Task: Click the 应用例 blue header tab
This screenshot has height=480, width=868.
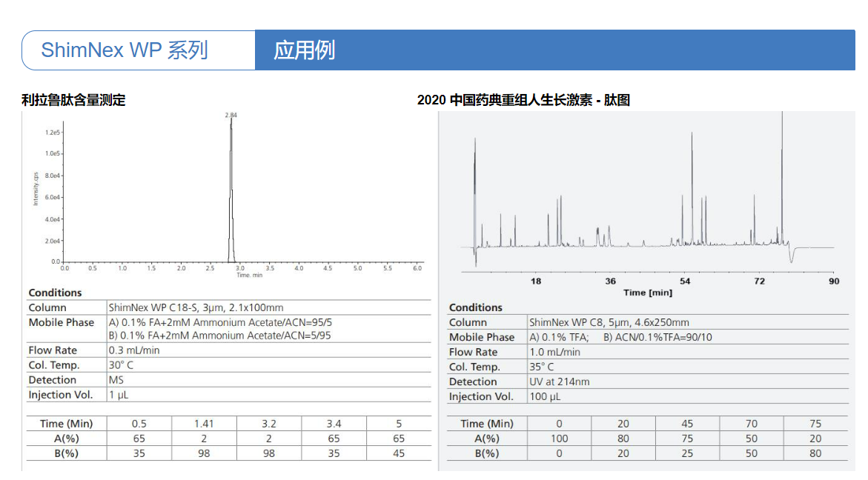Action: (304, 50)
